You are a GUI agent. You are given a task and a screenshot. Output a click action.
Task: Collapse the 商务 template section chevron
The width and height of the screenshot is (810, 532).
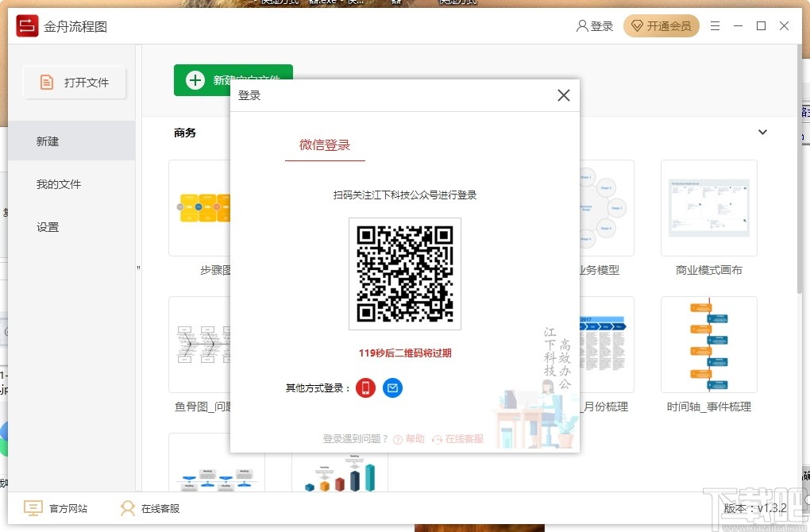coord(762,132)
